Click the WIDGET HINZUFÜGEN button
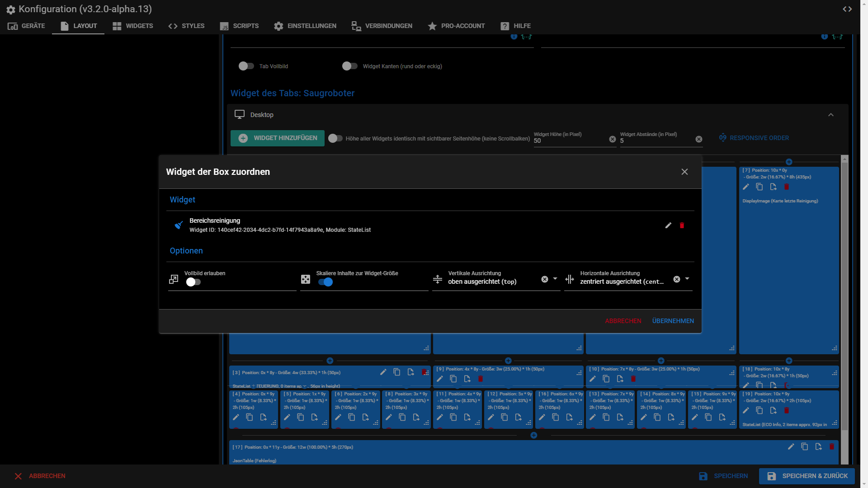Image resolution: width=868 pixels, height=488 pixels. [278, 138]
